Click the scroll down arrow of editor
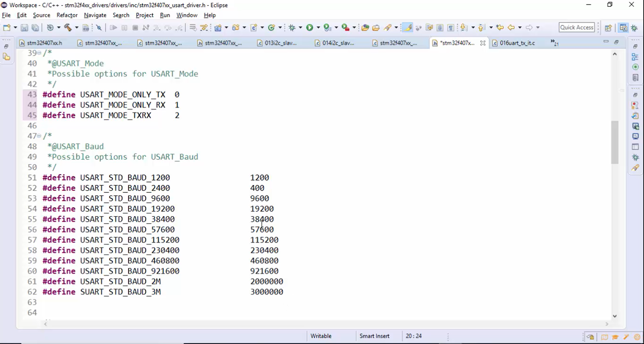This screenshot has height=344, width=644. coord(615,316)
